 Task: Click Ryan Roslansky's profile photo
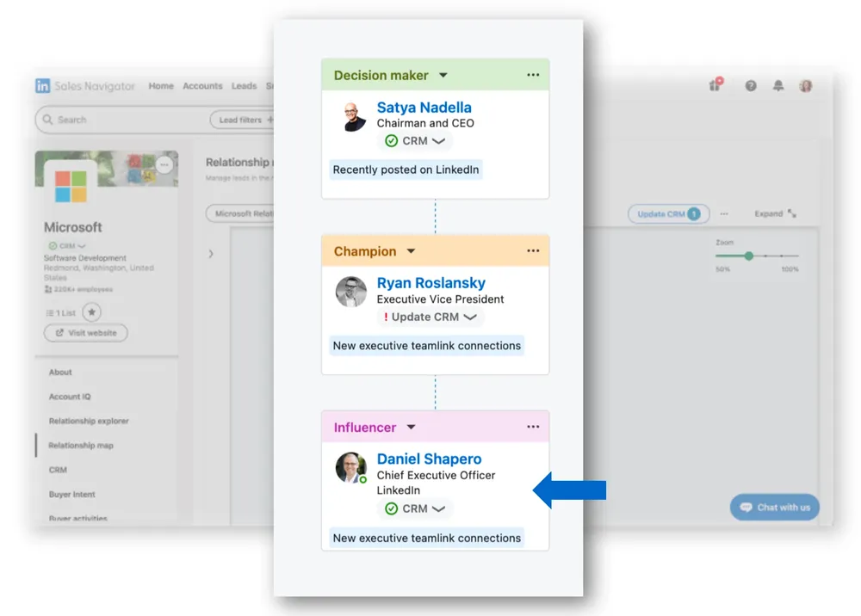pos(351,292)
